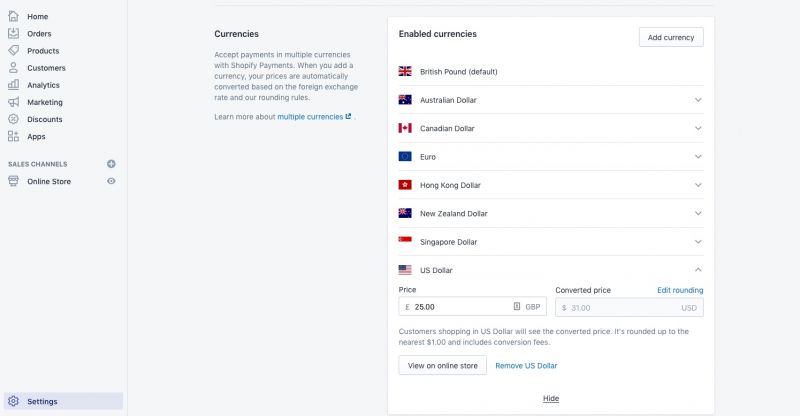Image resolution: width=800 pixels, height=416 pixels.
Task: Click the Products tag icon
Action: pyautogui.click(x=14, y=51)
